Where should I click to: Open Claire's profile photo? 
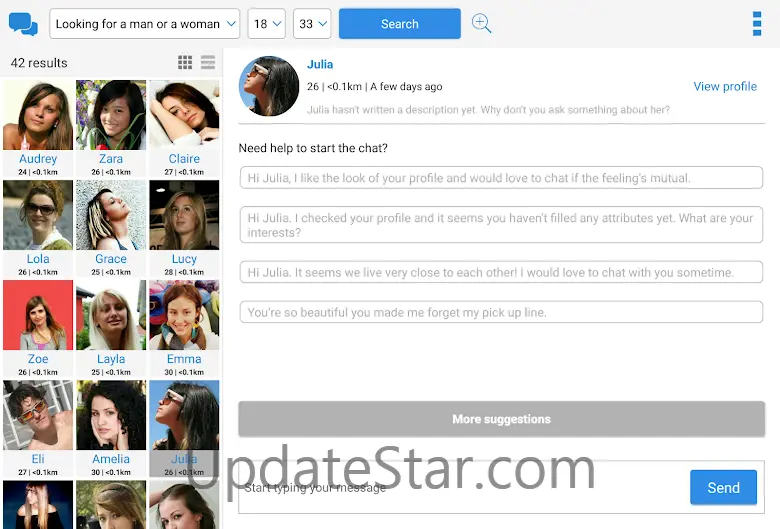click(x=184, y=115)
